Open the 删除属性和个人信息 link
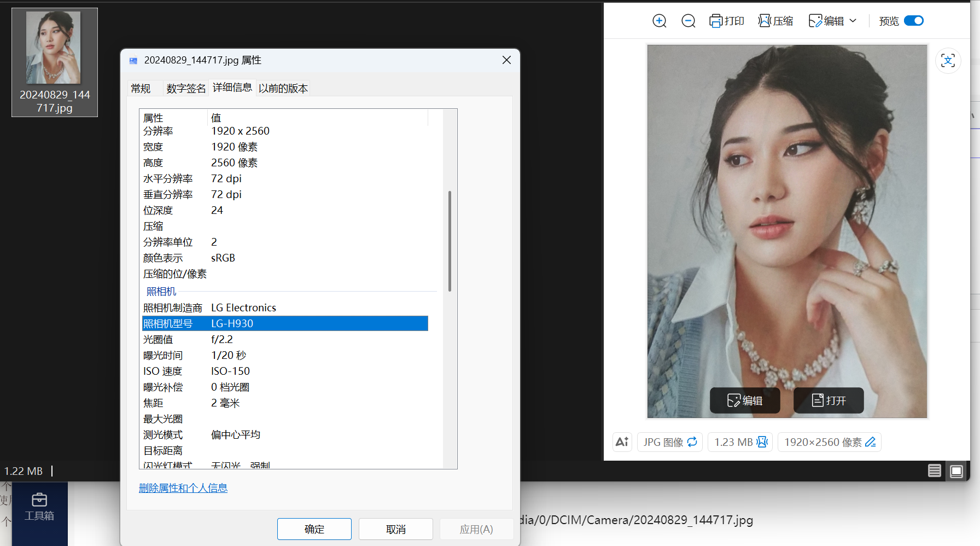The width and height of the screenshot is (980, 546). pos(183,488)
